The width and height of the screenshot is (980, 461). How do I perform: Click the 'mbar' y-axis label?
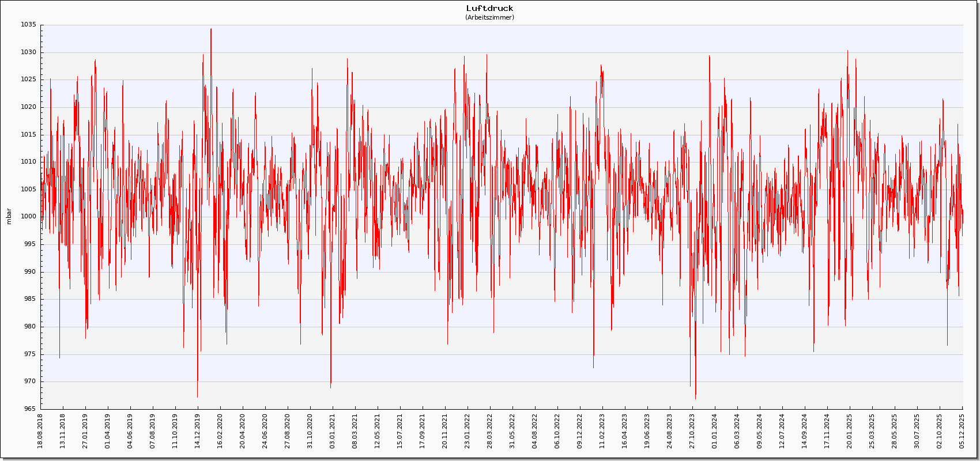point(9,216)
